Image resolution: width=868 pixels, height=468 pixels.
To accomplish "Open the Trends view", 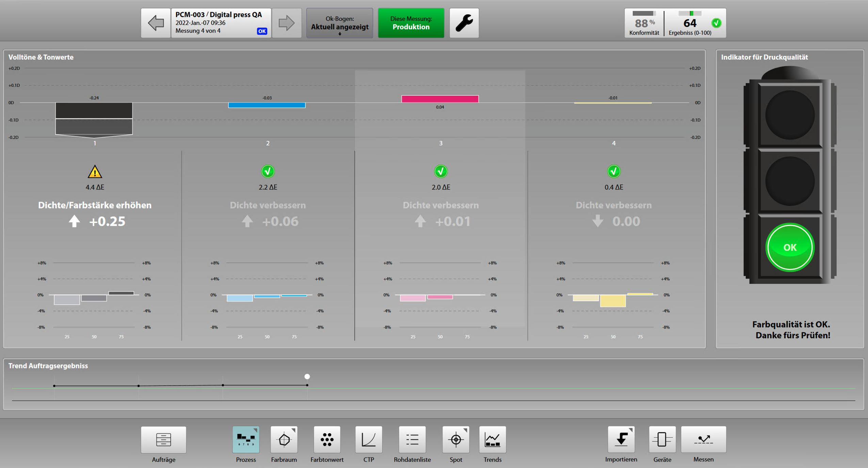I will (492, 439).
